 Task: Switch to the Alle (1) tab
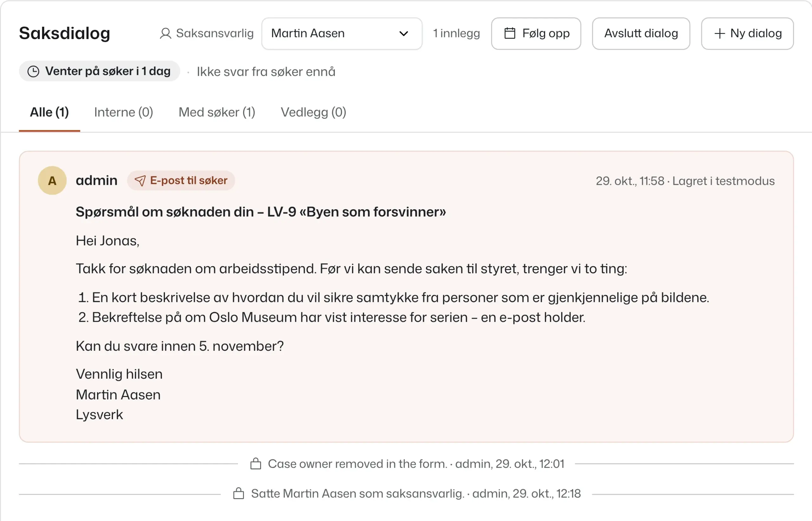49,112
